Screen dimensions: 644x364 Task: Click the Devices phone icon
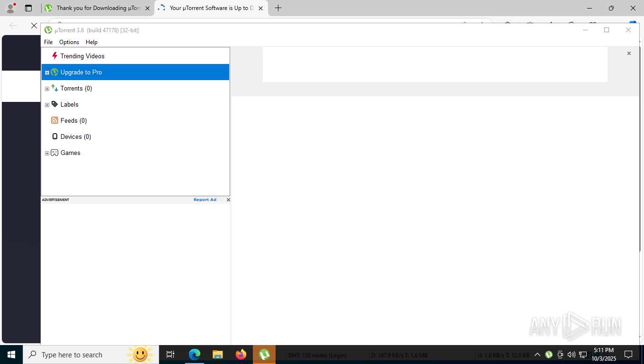[54, 136]
